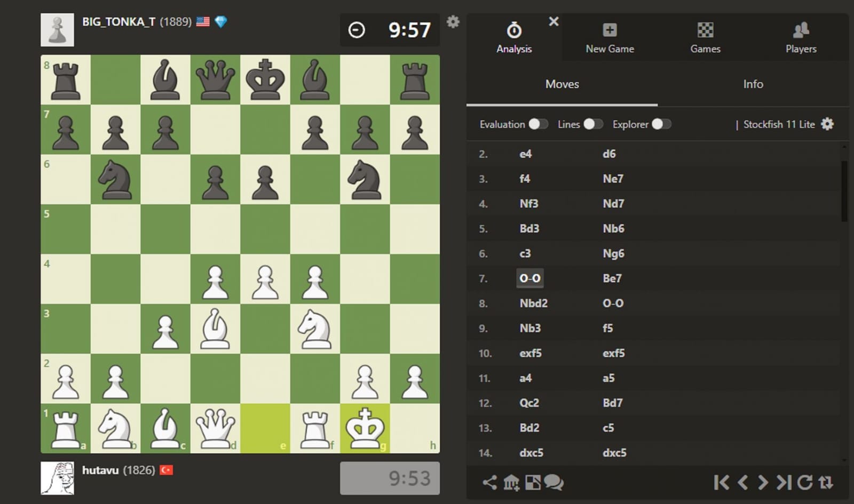The image size is (854, 504).
Task: Turn on the Lines toggle
Action: [591, 124]
